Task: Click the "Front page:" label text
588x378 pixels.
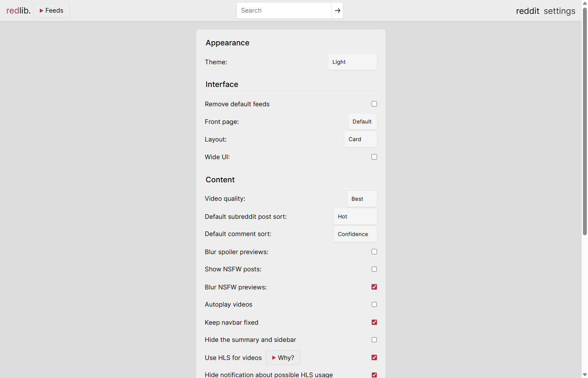Action: click(222, 122)
